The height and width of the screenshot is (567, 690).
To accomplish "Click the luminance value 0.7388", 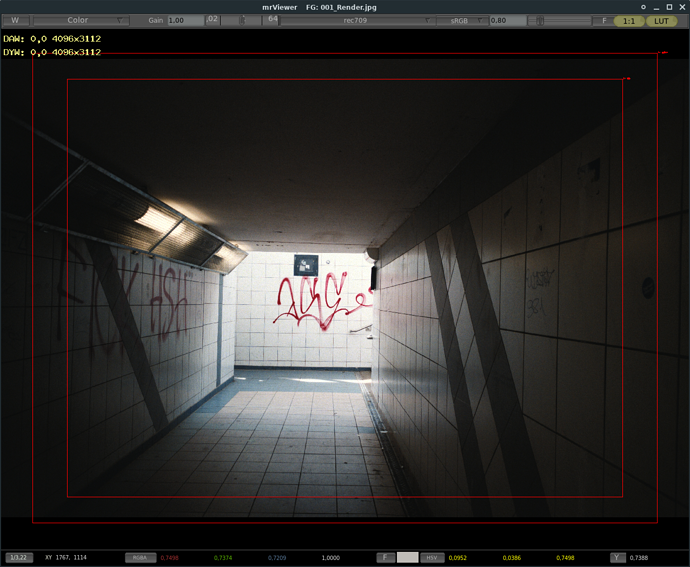I will pos(639,558).
